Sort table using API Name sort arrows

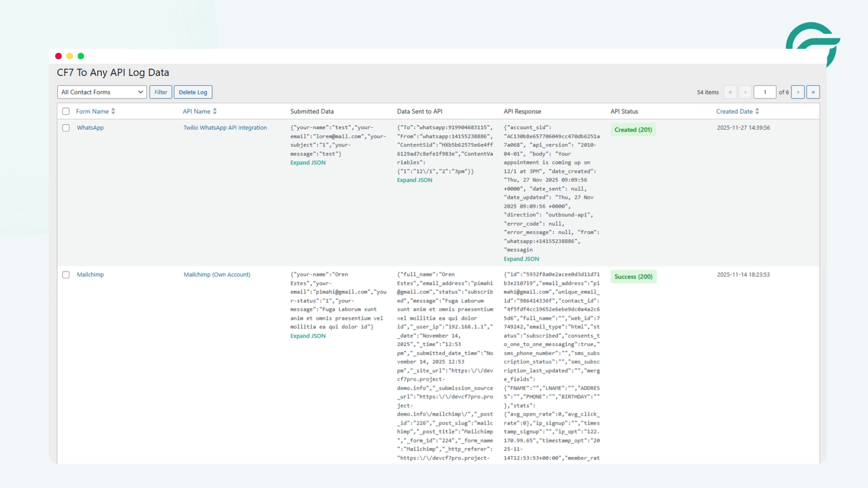[215, 111]
